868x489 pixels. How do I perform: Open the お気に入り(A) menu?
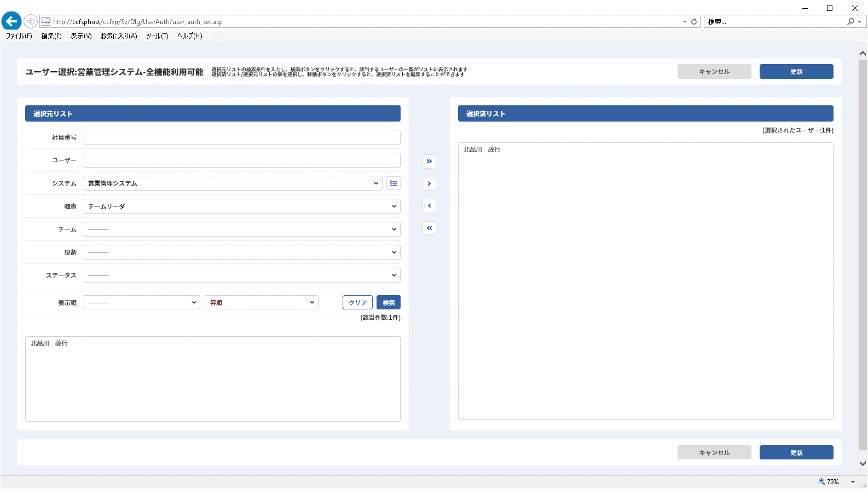(119, 36)
